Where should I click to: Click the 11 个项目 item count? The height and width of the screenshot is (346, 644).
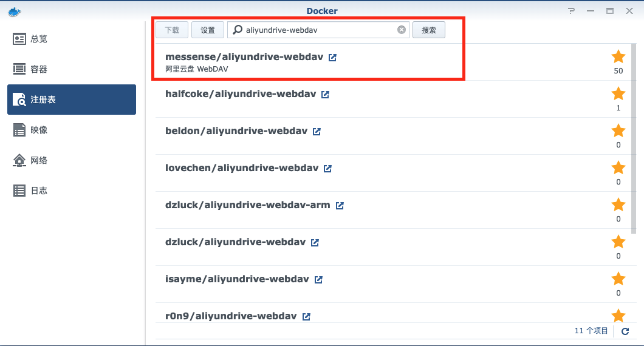(591, 331)
